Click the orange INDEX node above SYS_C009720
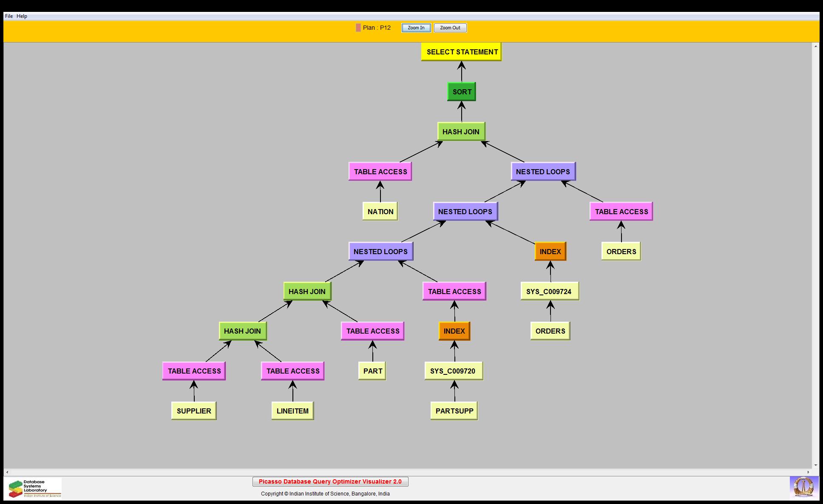823x504 pixels. (x=454, y=331)
